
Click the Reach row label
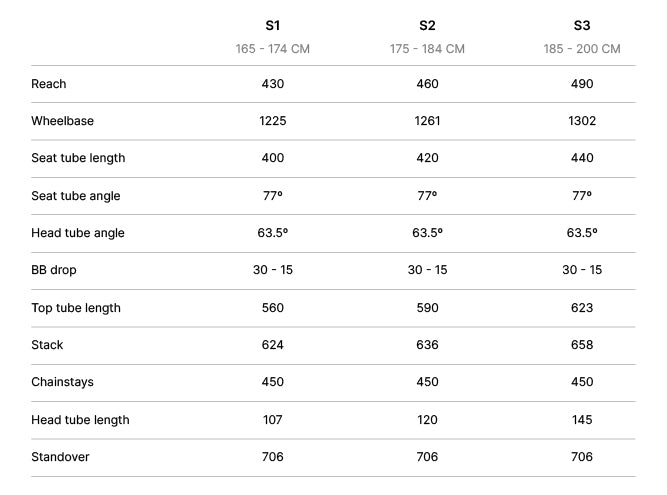click(49, 84)
